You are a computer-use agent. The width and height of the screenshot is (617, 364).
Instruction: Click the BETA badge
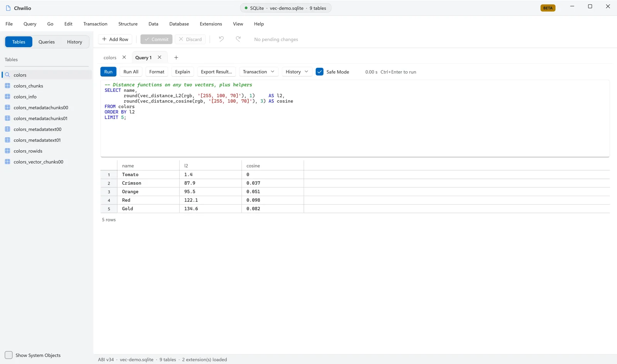coord(548,8)
